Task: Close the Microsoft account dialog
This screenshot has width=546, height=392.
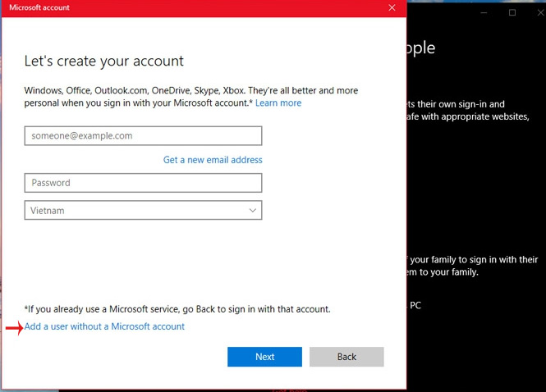Action: (x=392, y=7)
